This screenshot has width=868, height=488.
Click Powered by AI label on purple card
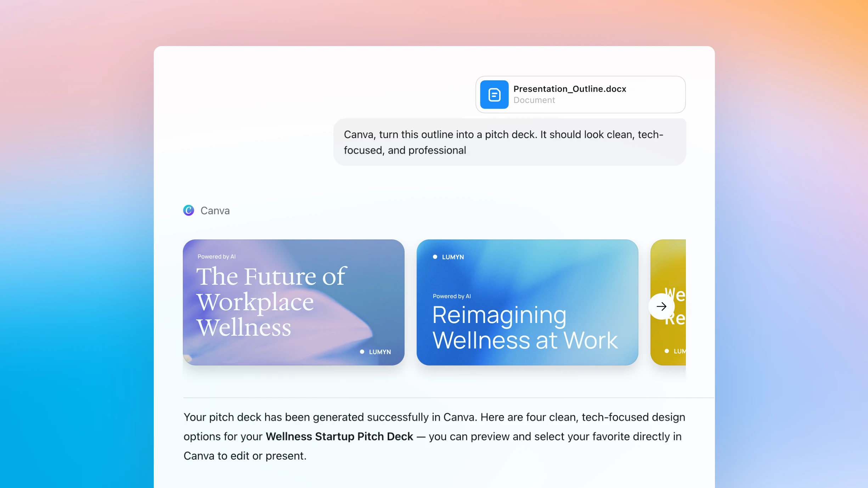pos(216,256)
